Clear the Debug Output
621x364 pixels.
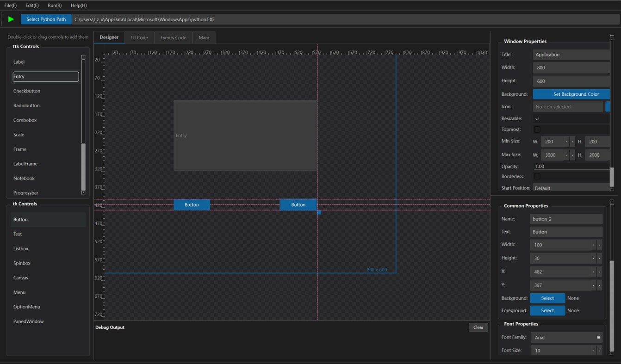tap(478, 327)
